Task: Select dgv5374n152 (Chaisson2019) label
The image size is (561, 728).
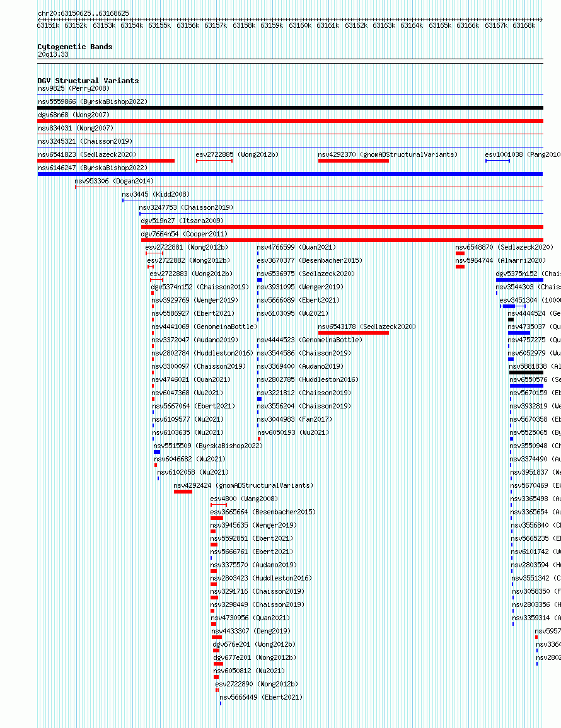Action: coord(200,287)
